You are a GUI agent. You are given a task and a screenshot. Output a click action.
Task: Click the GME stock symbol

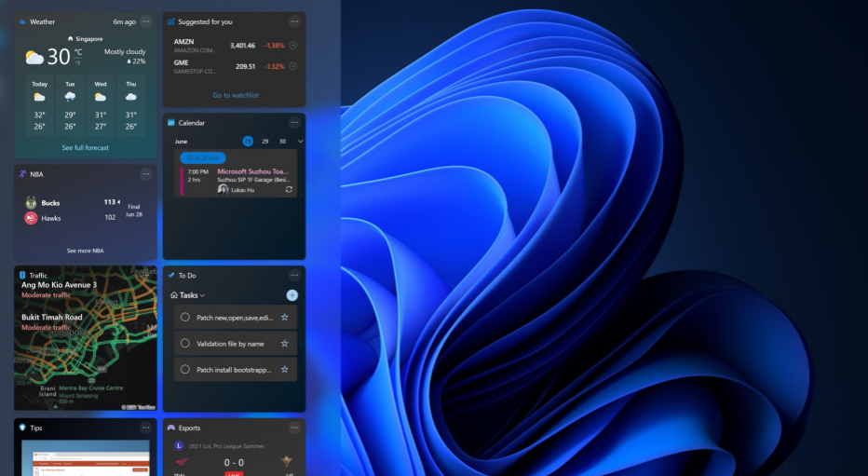181,62
